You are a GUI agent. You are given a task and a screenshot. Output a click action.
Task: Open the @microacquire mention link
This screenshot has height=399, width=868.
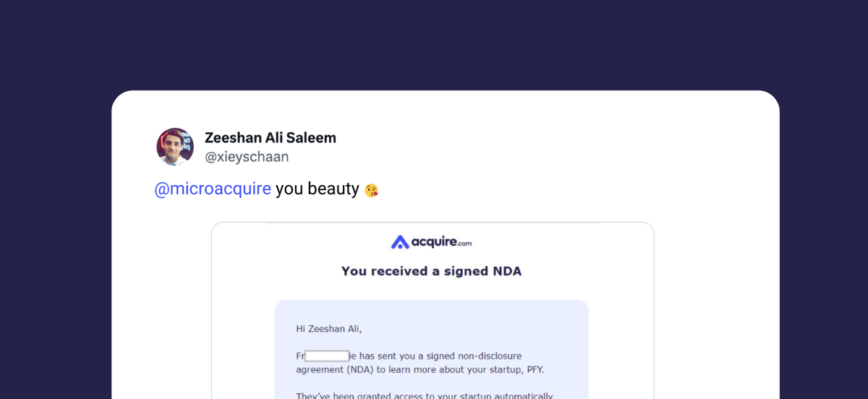pyautogui.click(x=213, y=189)
